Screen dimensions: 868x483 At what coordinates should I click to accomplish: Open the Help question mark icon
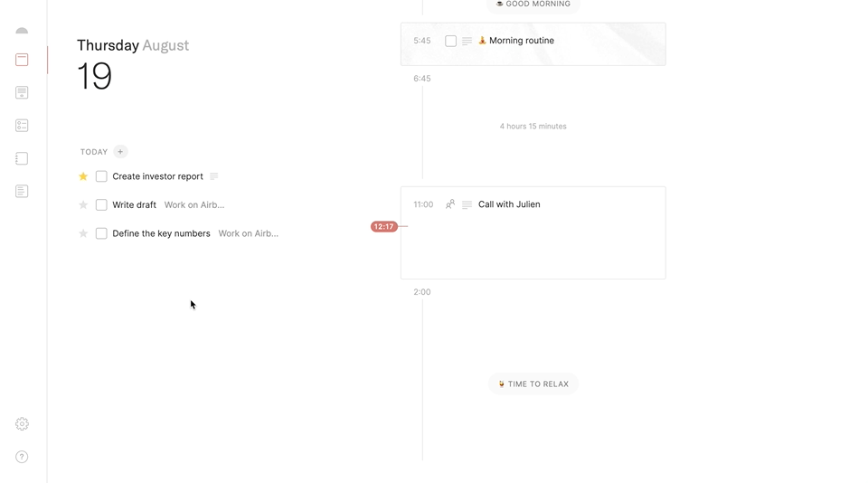tap(22, 457)
